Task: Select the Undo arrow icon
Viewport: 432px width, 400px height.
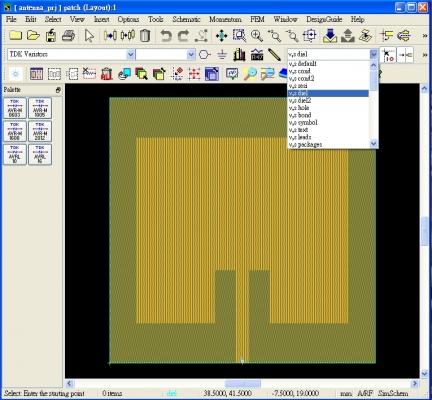Action: 166,35
